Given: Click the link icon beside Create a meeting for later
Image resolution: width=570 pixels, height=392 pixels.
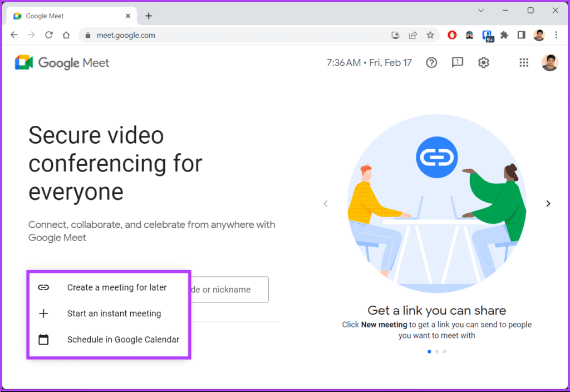Looking at the screenshot, I should pyautogui.click(x=43, y=287).
